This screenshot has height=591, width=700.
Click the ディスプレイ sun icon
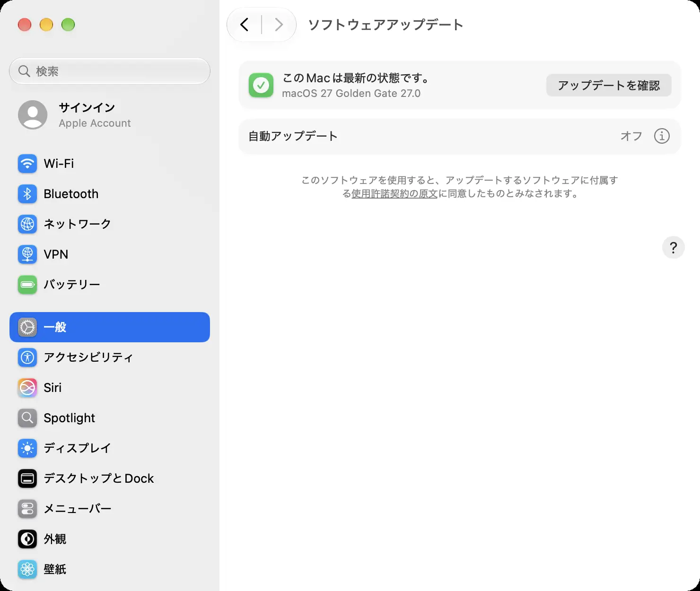click(27, 448)
